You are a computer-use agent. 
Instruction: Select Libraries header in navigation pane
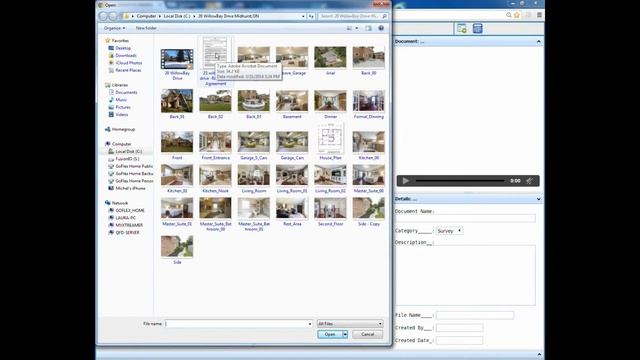[120, 85]
